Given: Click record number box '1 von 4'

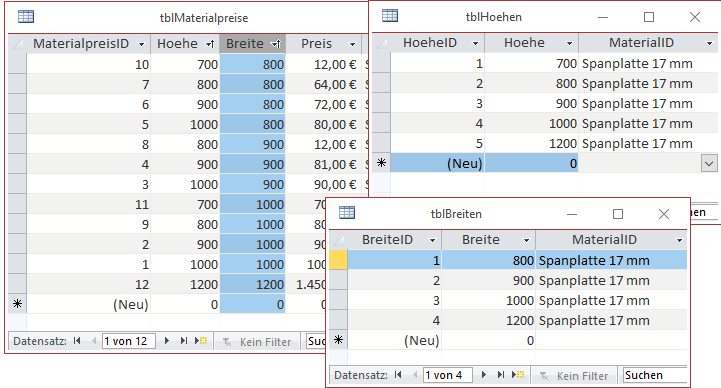Looking at the screenshot, I should [x=448, y=375].
